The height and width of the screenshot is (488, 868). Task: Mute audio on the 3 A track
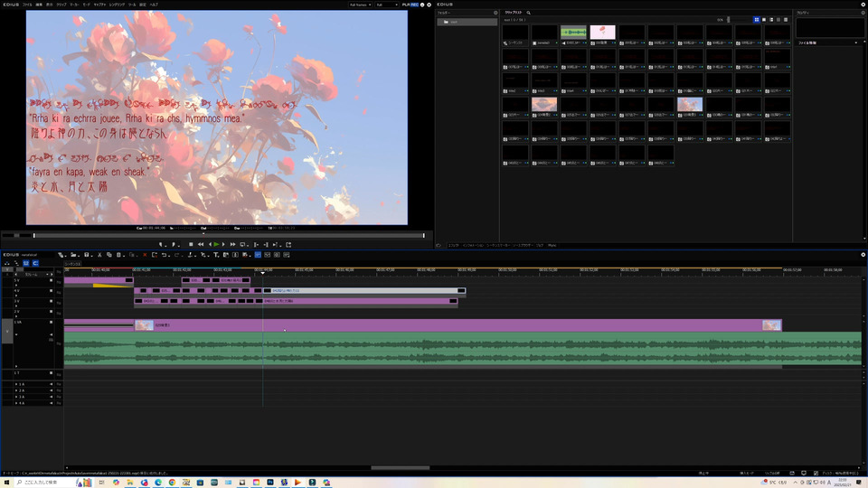[x=51, y=397]
